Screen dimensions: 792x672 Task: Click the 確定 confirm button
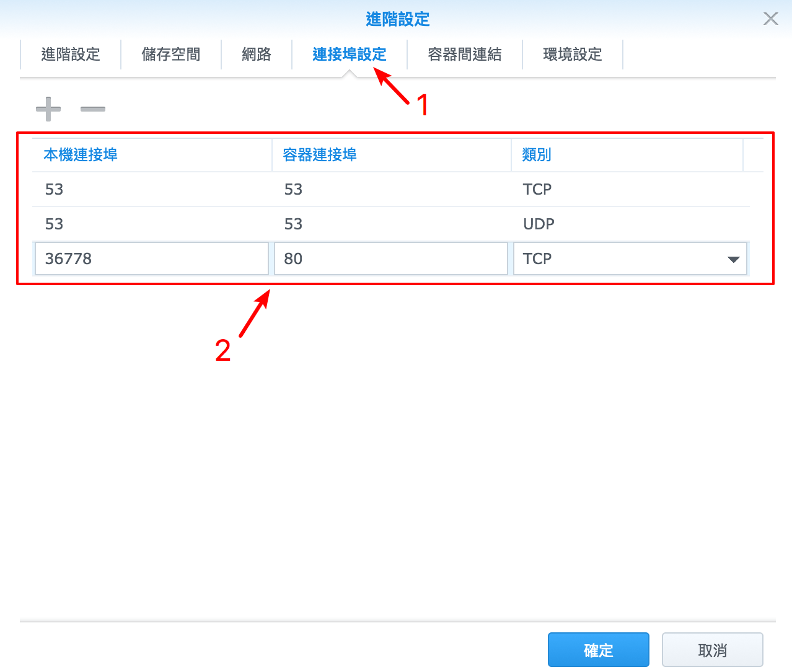point(597,649)
